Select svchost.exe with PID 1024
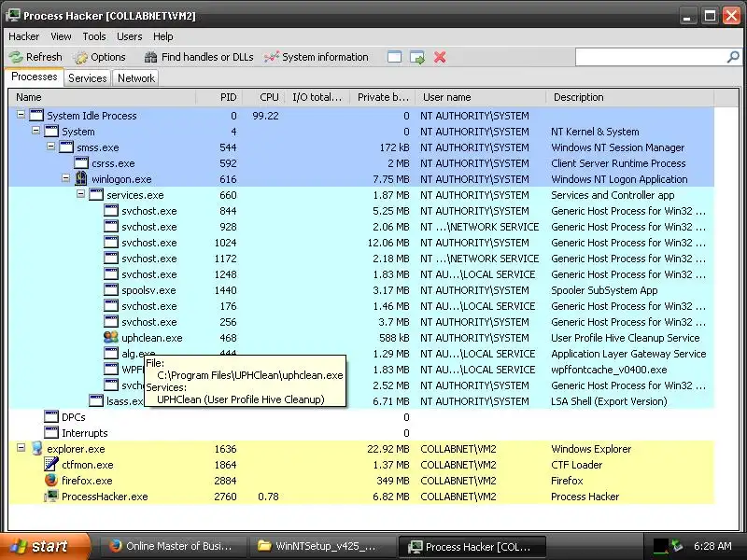Screen dimensions: 747x560 (x=361, y=243)
